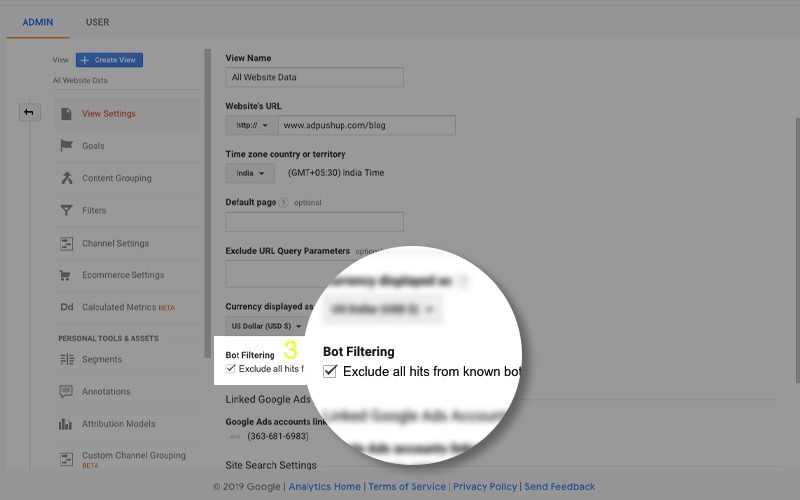Click the Ecommerce Settings cart icon
This screenshot has width=800, height=500.
coord(67,275)
